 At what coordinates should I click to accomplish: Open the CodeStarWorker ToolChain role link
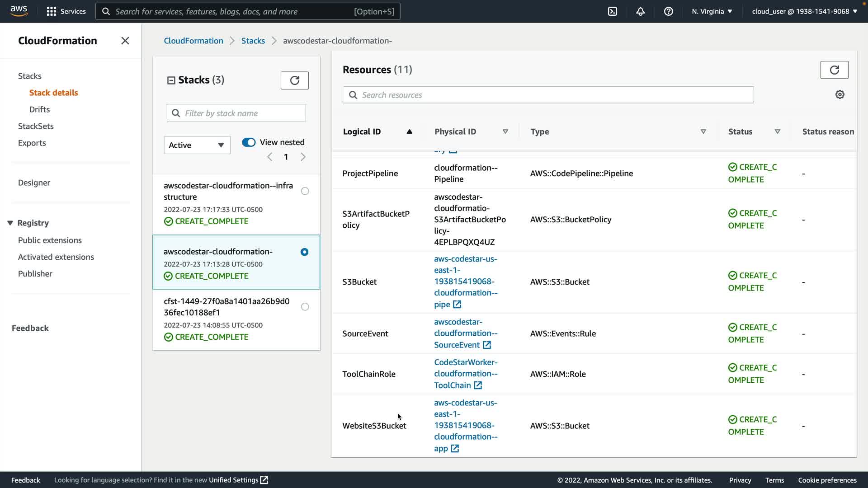coord(465,374)
